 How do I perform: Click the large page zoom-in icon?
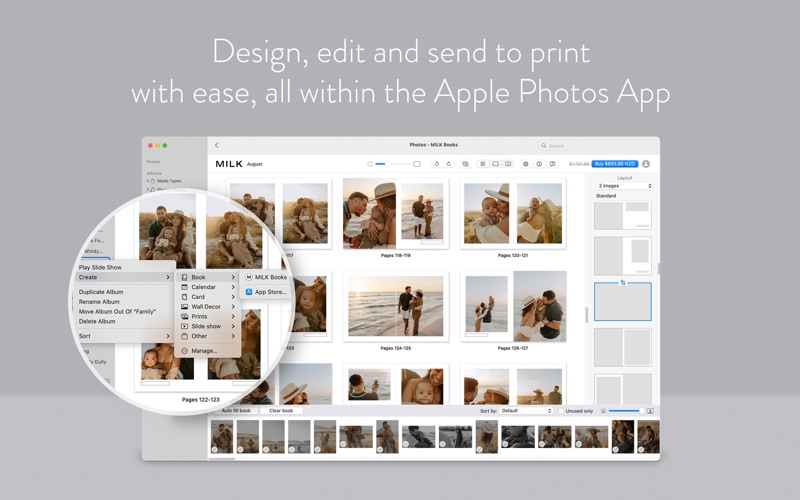tap(417, 164)
